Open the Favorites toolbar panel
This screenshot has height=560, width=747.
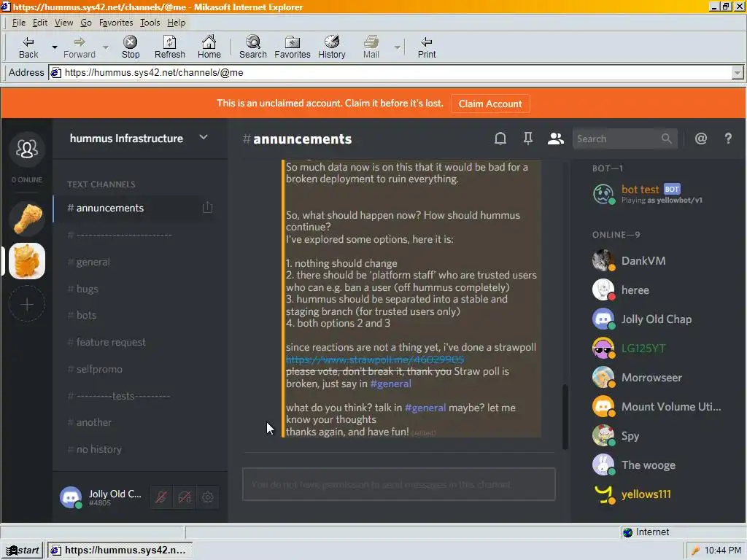(292, 47)
